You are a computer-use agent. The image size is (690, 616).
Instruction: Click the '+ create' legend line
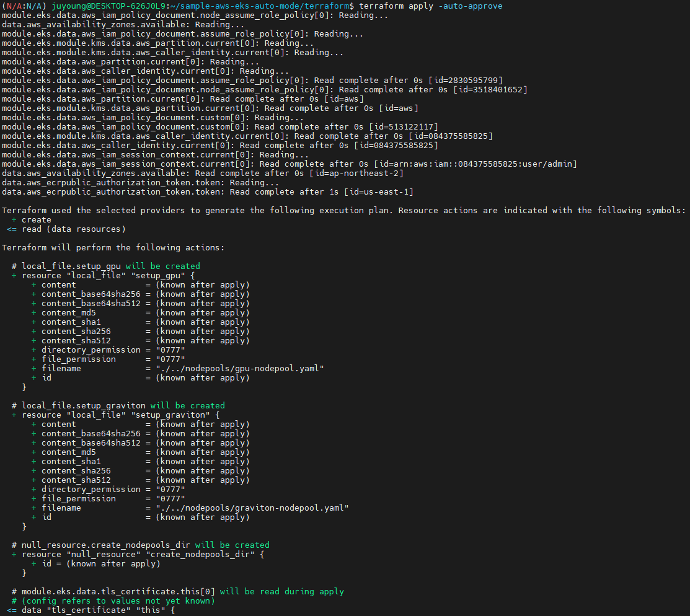31,219
